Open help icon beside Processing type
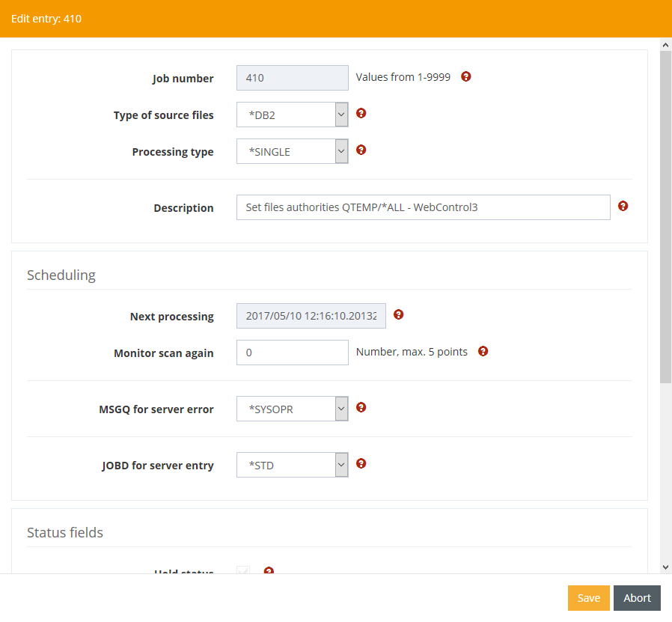Screen dimensions: 672x622 361,150
